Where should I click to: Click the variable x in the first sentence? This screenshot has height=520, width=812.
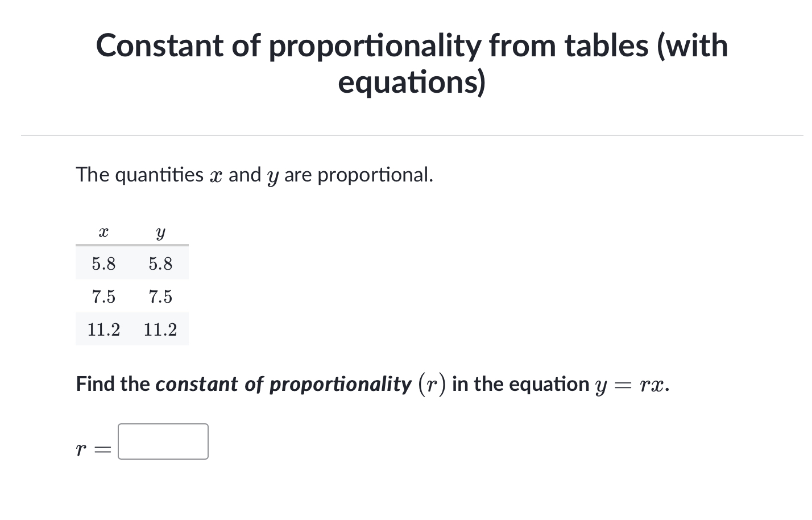click(216, 175)
